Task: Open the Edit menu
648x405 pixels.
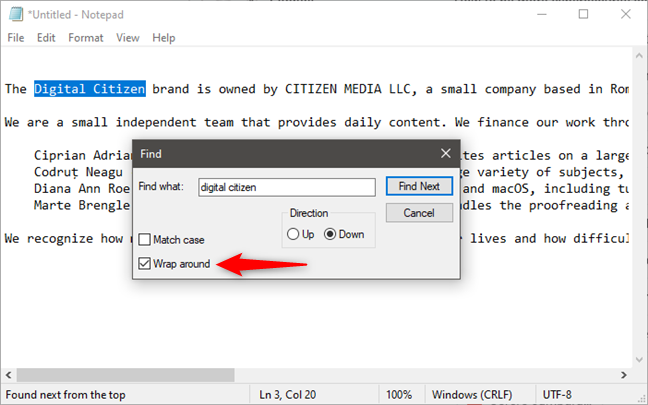Action: [x=46, y=38]
